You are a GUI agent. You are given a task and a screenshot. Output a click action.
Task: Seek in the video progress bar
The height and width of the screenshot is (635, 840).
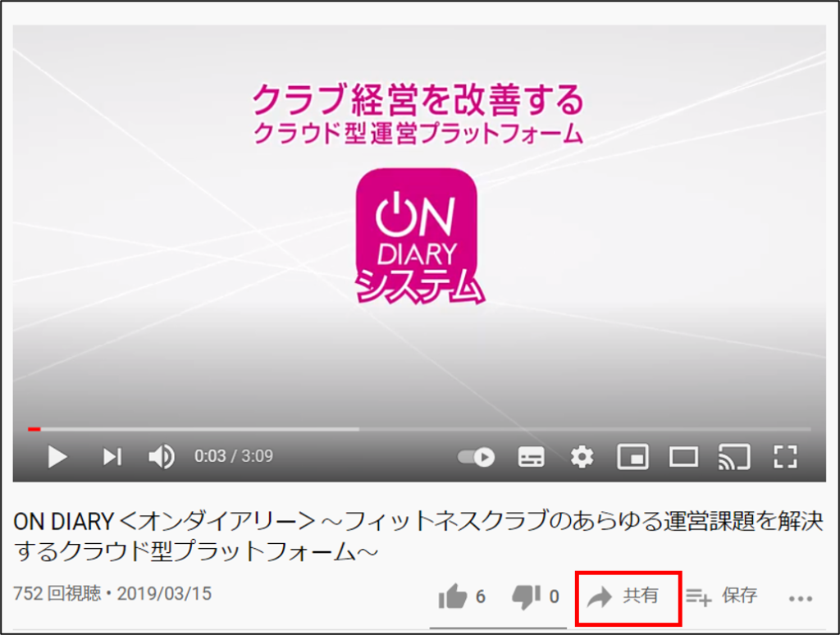419,429
